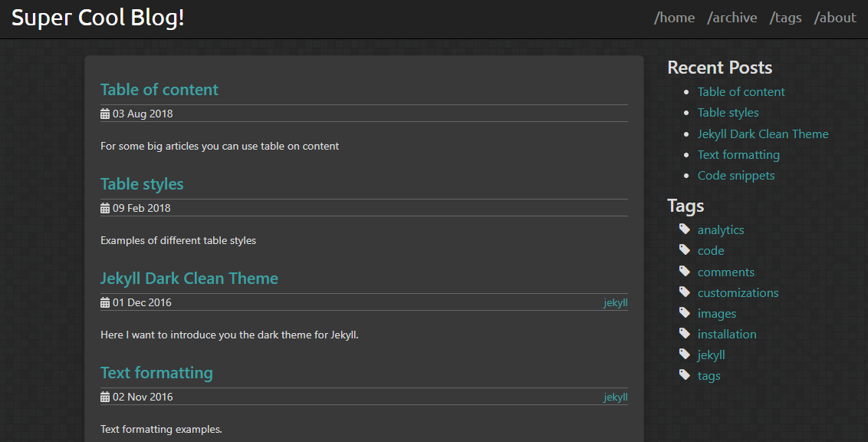Open the "Table of content" post heading
The height and width of the screenshot is (442, 868).
point(159,89)
